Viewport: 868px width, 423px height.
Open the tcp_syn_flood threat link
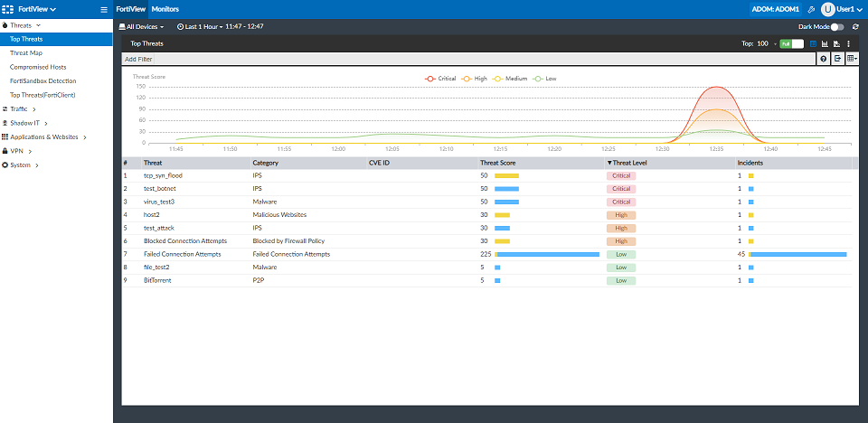click(x=163, y=175)
